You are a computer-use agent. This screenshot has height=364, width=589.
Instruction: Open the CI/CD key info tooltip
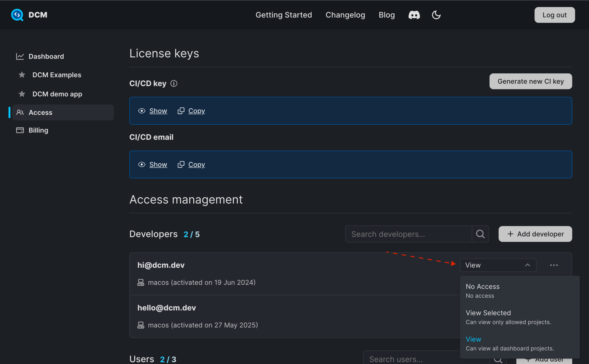point(174,83)
